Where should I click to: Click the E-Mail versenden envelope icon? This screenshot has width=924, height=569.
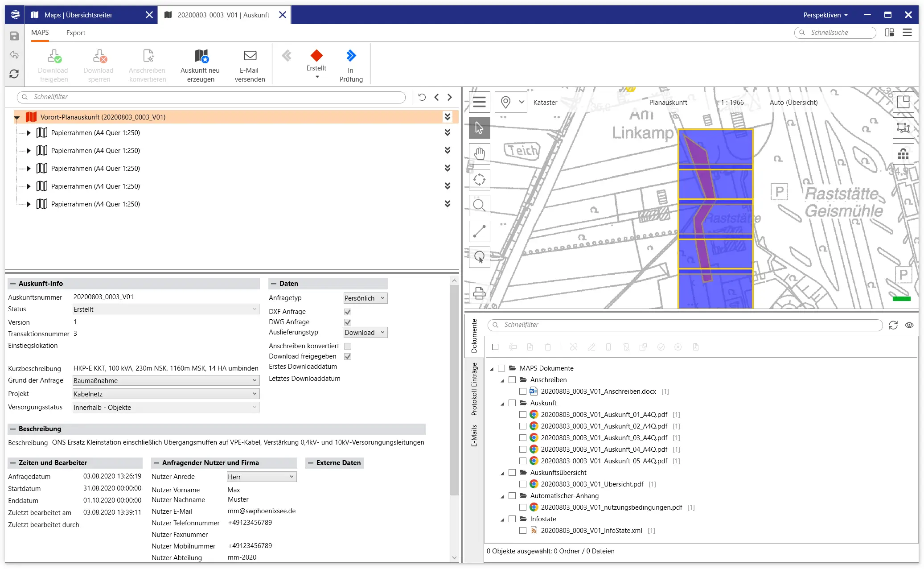pyautogui.click(x=250, y=56)
